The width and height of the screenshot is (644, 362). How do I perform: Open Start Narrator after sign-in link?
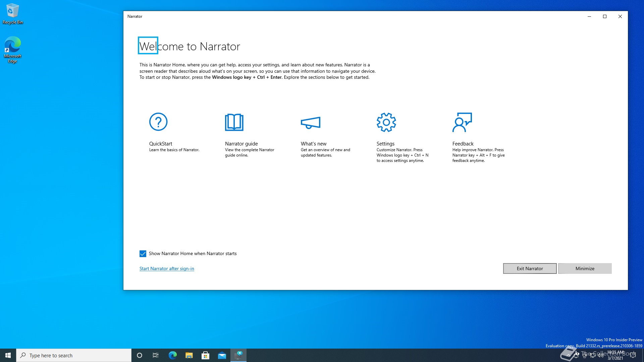click(167, 268)
